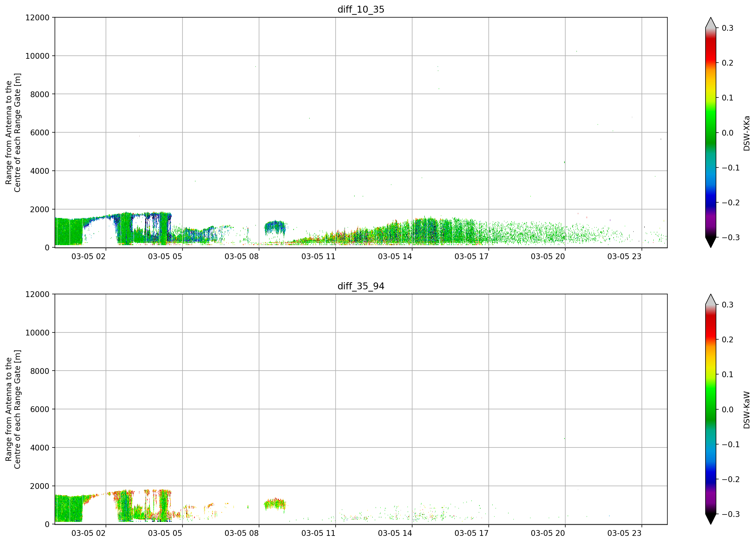This screenshot has width=756, height=543.
Task: Click '03-05 11' tick under diff_10_35
Action: pyautogui.click(x=318, y=256)
